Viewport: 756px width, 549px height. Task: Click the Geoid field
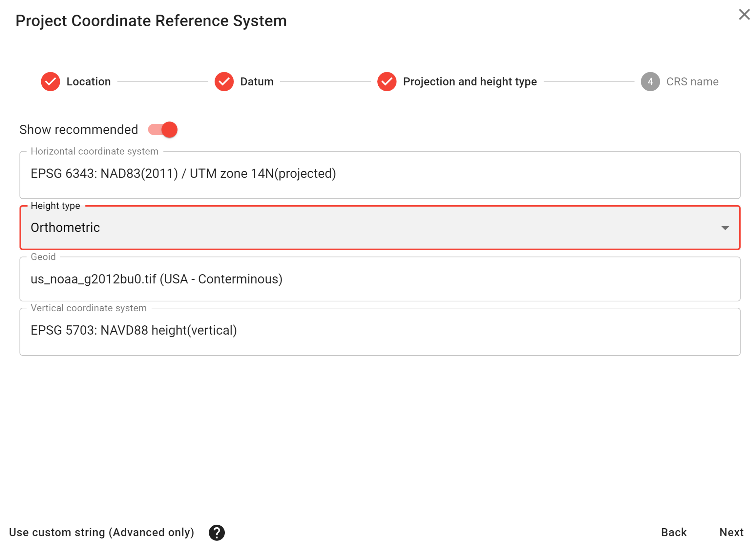click(379, 279)
